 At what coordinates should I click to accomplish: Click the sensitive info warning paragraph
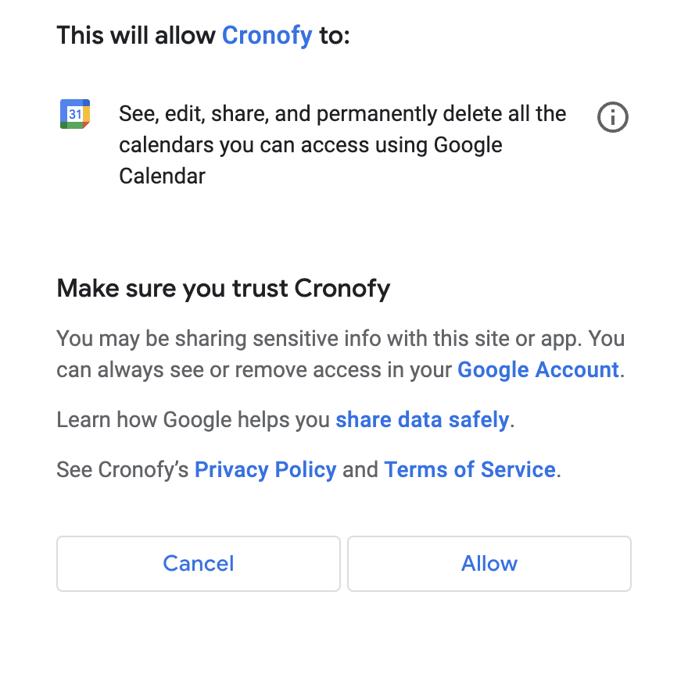[340, 354]
